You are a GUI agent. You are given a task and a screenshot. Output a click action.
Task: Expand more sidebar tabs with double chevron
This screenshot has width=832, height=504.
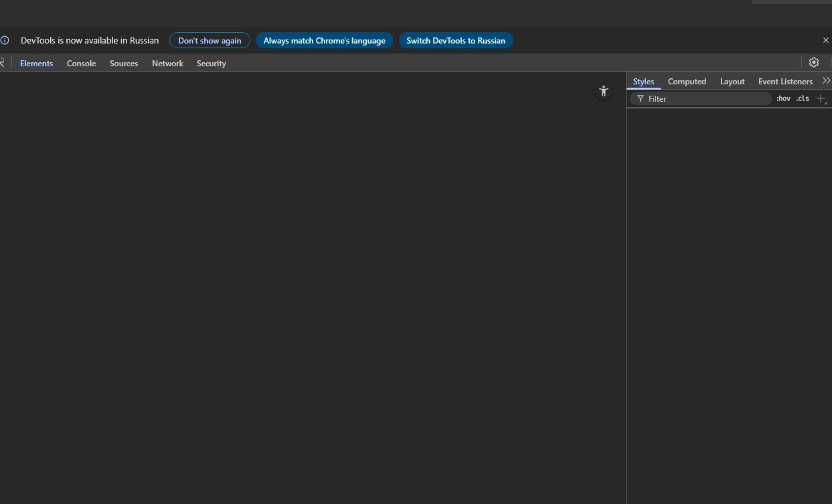point(826,81)
